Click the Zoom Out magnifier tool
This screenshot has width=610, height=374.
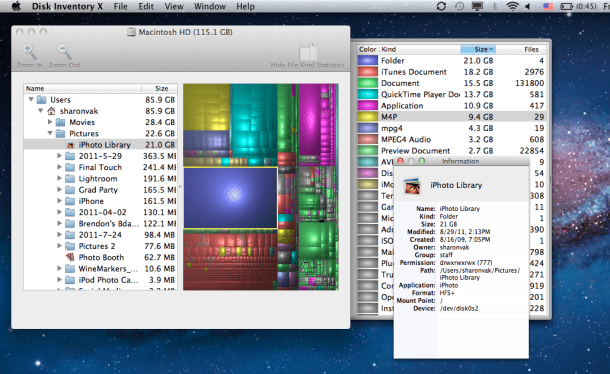point(65,51)
